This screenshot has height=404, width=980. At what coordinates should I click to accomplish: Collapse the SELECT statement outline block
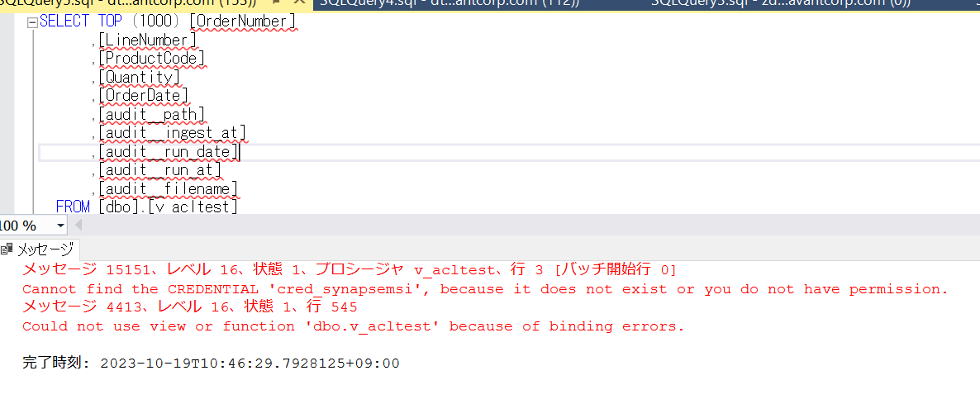click(x=32, y=22)
